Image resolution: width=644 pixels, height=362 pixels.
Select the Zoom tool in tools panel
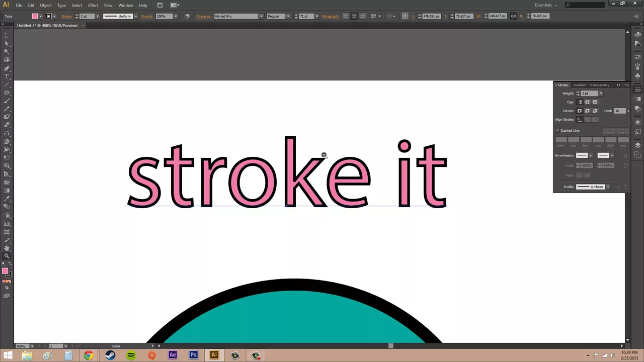tap(7, 256)
